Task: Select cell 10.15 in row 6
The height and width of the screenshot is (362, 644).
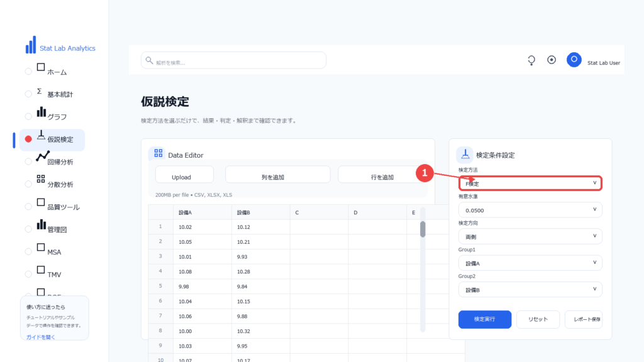Action: coord(261,301)
